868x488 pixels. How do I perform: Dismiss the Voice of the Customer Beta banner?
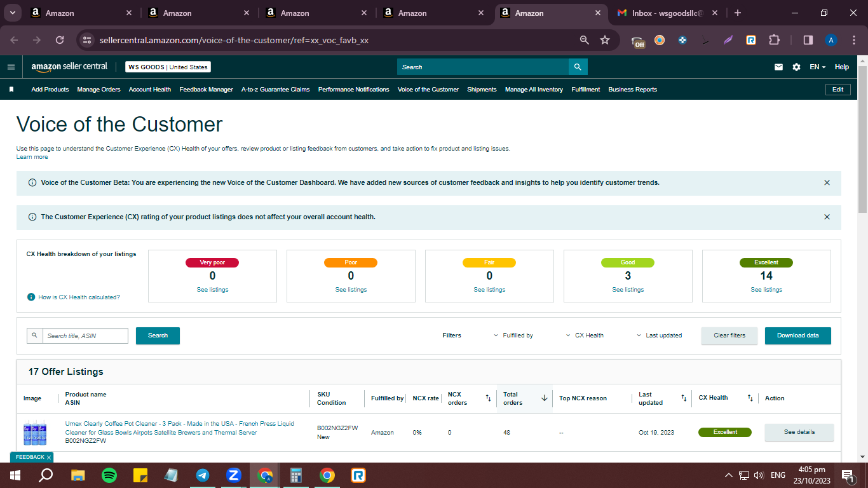[827, 182]
